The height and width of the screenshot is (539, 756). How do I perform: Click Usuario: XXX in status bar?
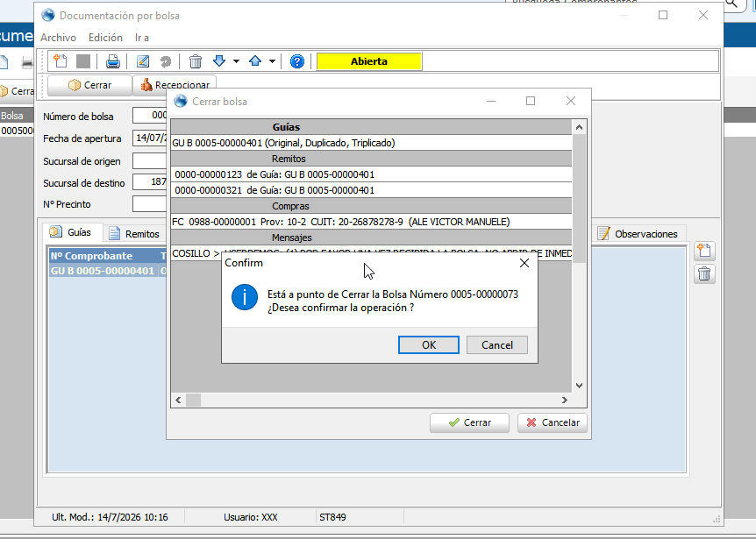pyautogui.click(x=250, y=517)
